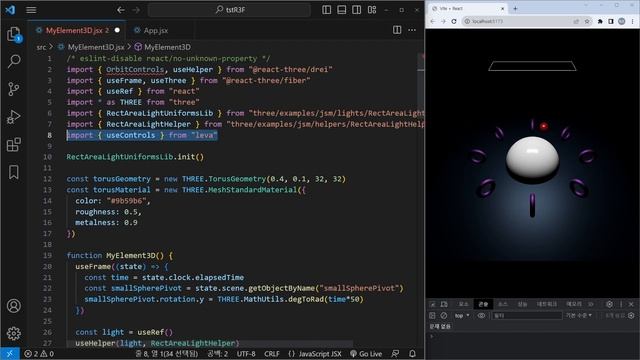Open Run and Debug view
The image size is (640, 360).
click(x=14, y=117)
